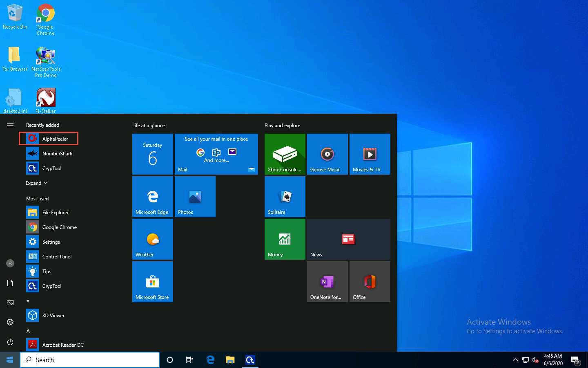The width and height of the screenshot is (588, 368).
Task: Show hidden system tray icons
Action: 515,360
